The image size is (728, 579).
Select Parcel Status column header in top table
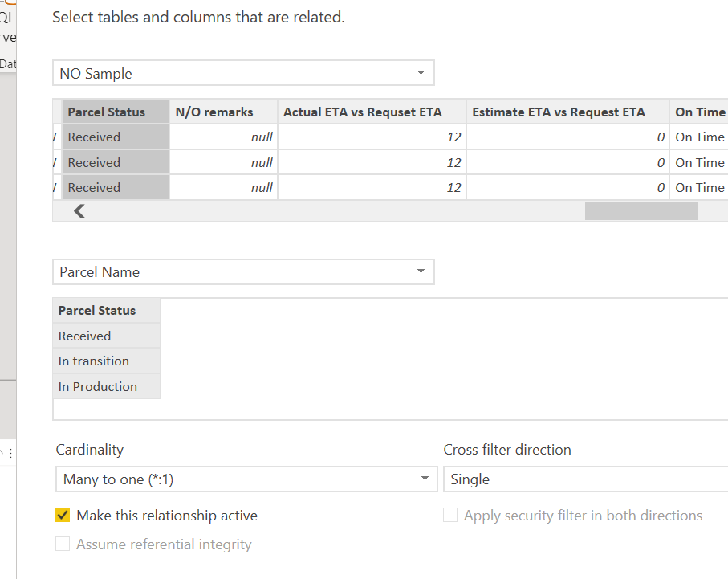point(115,112)
